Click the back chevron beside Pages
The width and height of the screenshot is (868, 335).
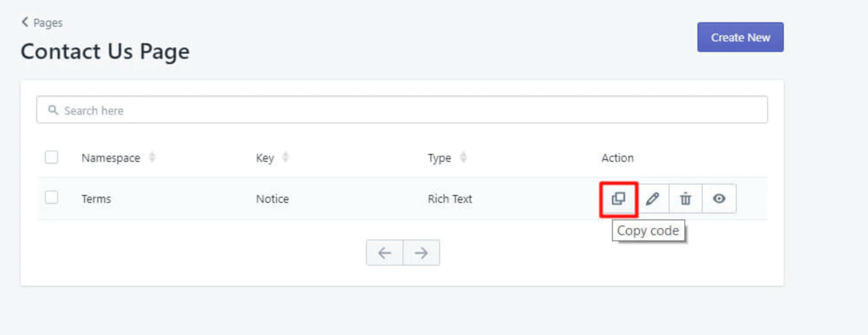coord(25,22)
